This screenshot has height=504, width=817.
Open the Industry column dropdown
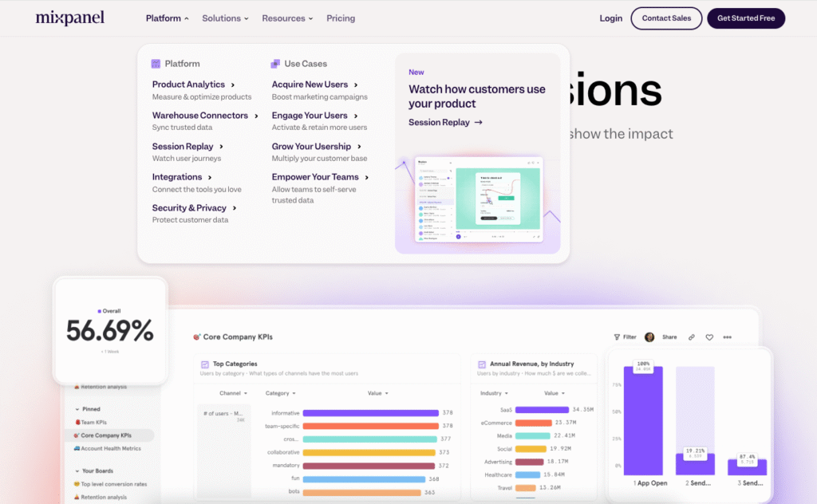coord(494,393)
